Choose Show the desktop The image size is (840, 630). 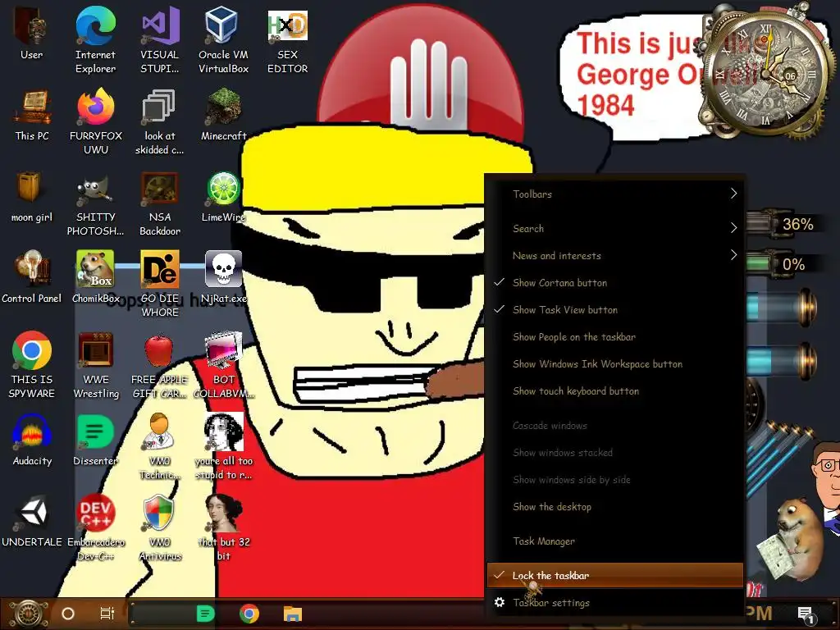[x=615, y=507]
